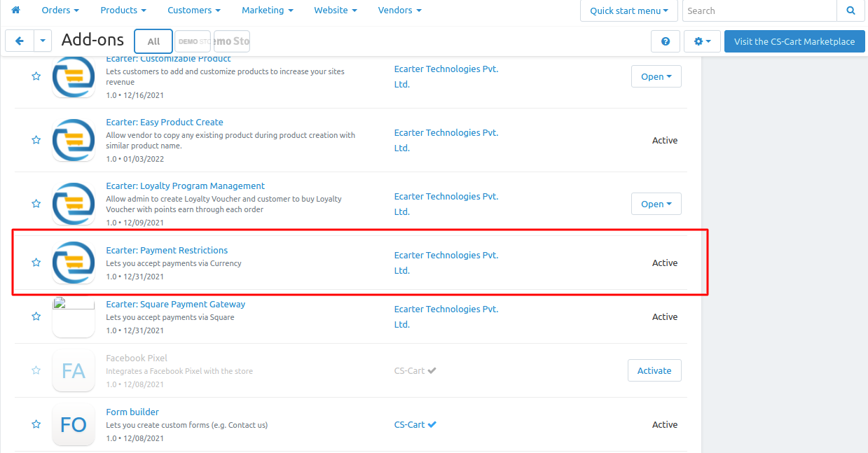Open the Orders menu
The image size is (868, 453).
tap(60, 11)
